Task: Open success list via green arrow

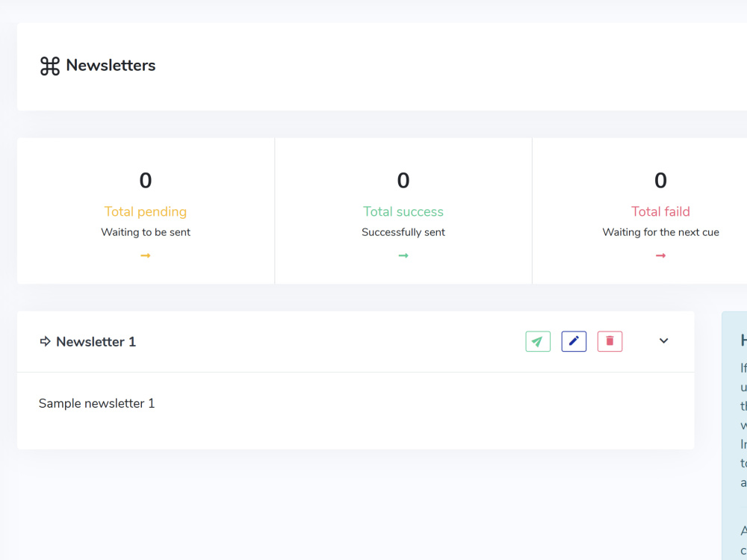Action: [403, 255]
